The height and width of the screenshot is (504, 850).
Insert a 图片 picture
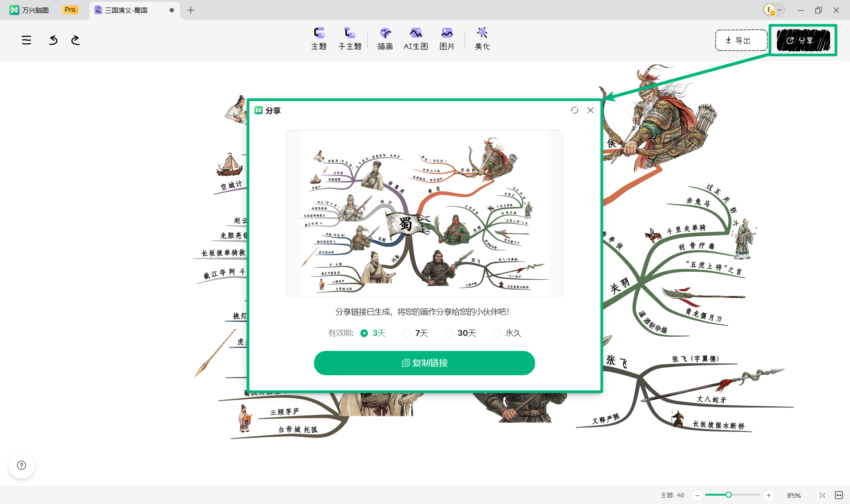coord(447,38)
